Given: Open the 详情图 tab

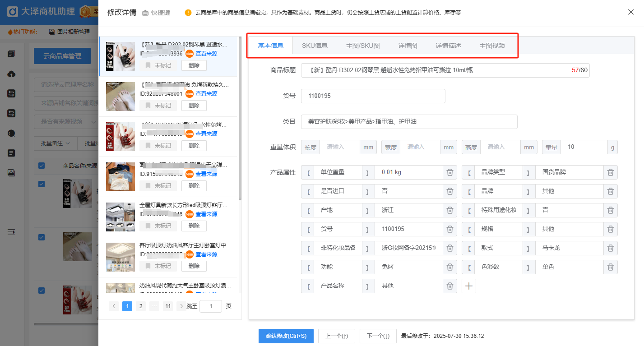Looking at the screenshot, I should point(408,46).
